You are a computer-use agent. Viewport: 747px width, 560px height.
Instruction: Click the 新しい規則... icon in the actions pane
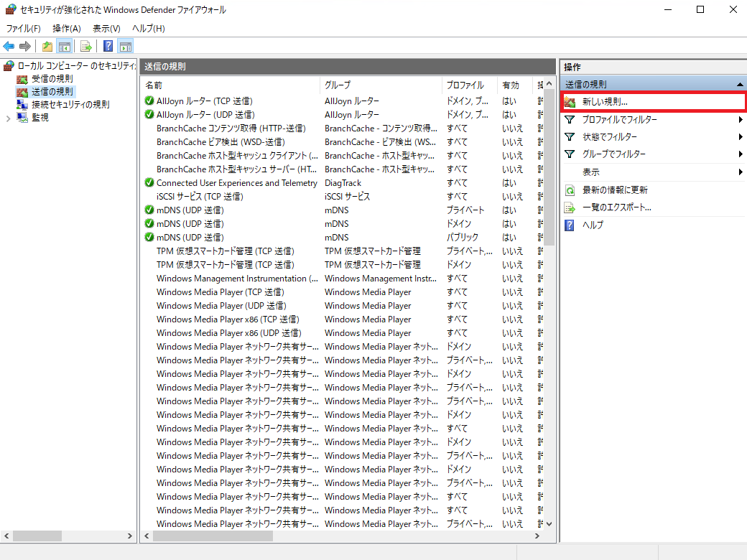point(570,101)
